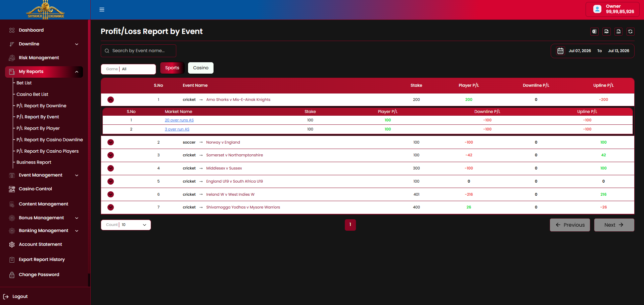This screenshot has width=644, height=305.
Task: Click the Player P/L main column header
Action: pyautogui.click(x=469, y=85)
